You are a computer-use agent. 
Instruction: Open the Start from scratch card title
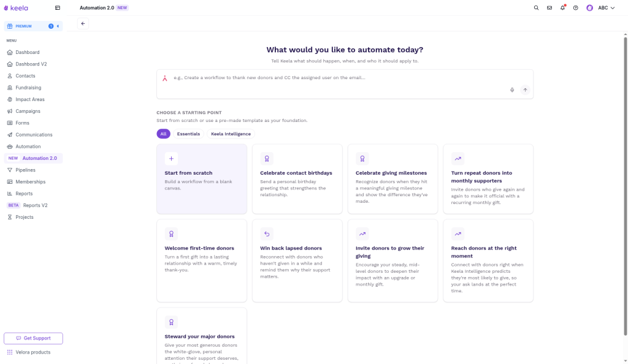pos(189,173)
